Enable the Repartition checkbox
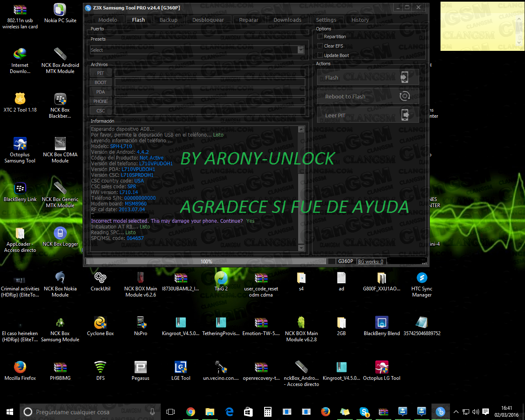This screenshot has width=525, height=420. (320, 37)
